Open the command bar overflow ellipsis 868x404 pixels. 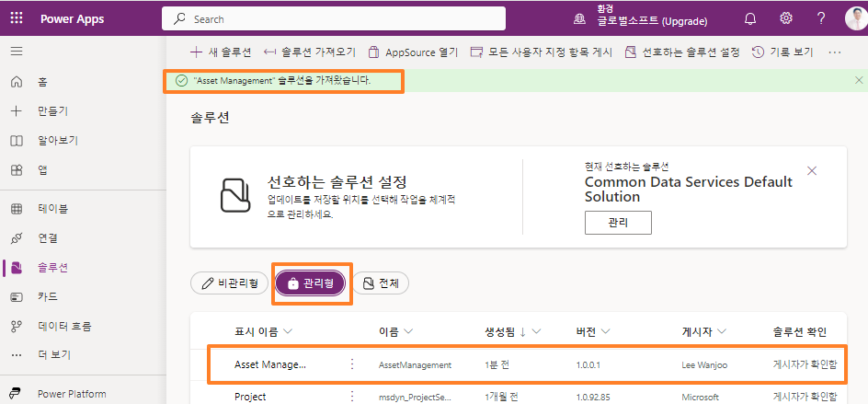tap(834, 52)
